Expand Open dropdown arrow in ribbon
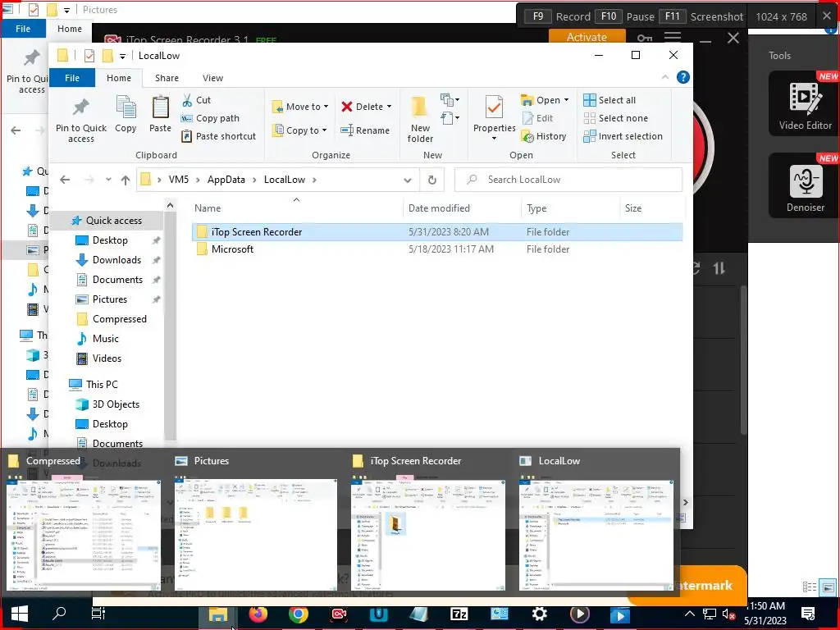Viewport: 840px width, 630px height. (566, 100)
